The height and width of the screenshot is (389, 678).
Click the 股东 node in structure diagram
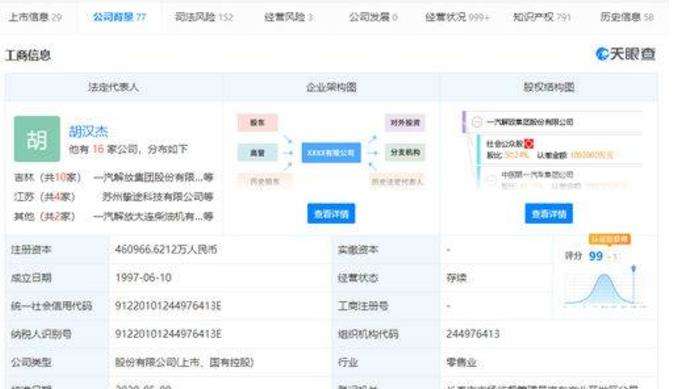[257, 123]
